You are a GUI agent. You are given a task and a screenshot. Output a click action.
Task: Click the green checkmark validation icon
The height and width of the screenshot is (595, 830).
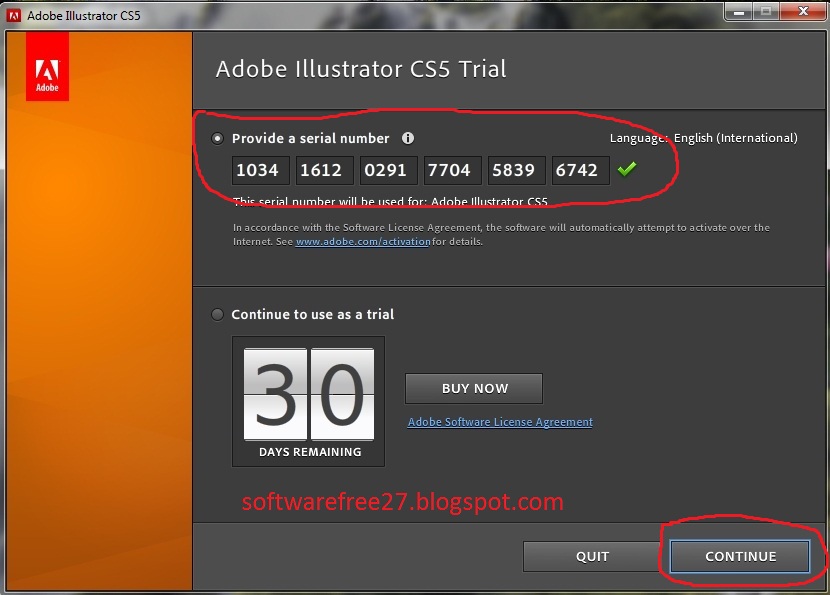[x=627, y=169]
